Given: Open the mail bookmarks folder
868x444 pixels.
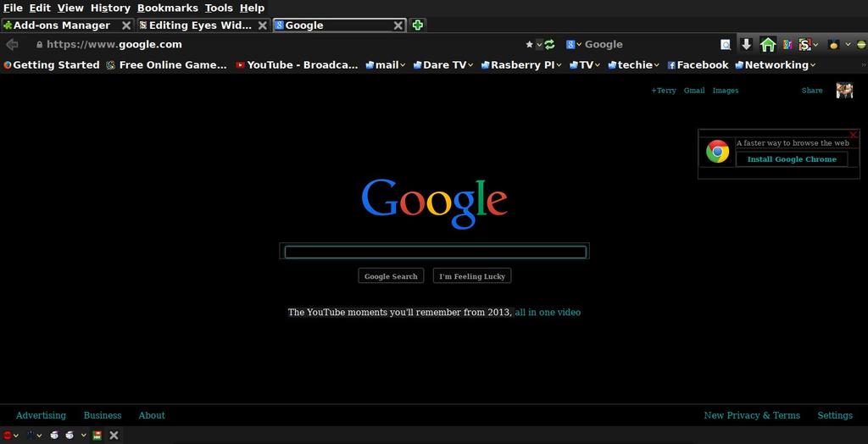Looking at the screenshot, I should [x=386, y=64].
